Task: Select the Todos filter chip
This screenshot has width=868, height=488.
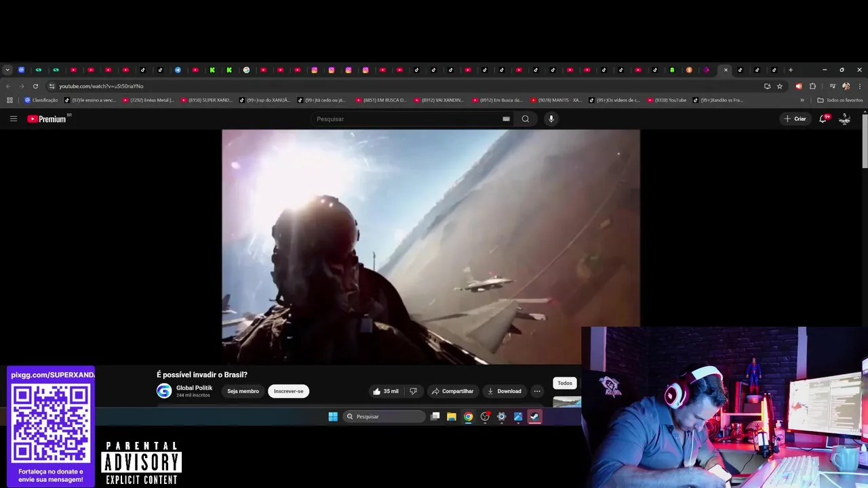Action: point(565,383)
